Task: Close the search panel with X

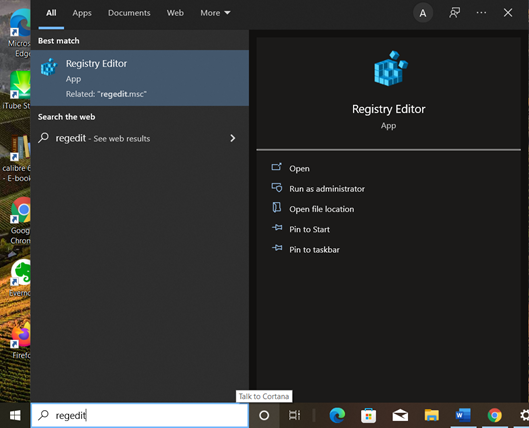Action: point(508,13)
